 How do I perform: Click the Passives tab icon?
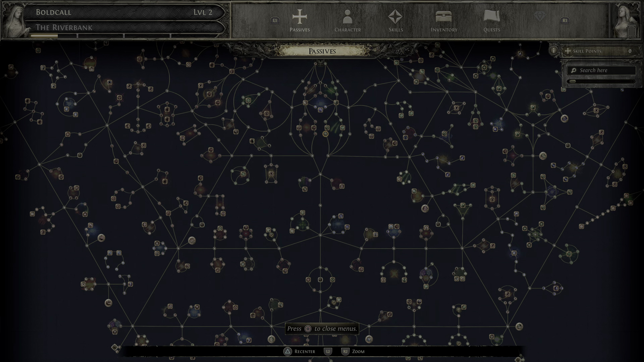pyautogui.click(x=300, y=18)
